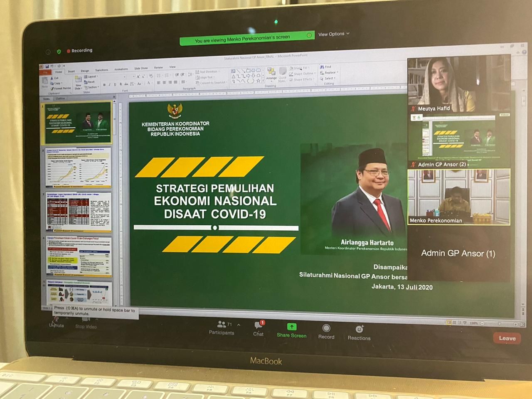The height and width of the screenshot is (399, 532).
Task: Click the green Share Screen icon
Action: pos(292,327)
